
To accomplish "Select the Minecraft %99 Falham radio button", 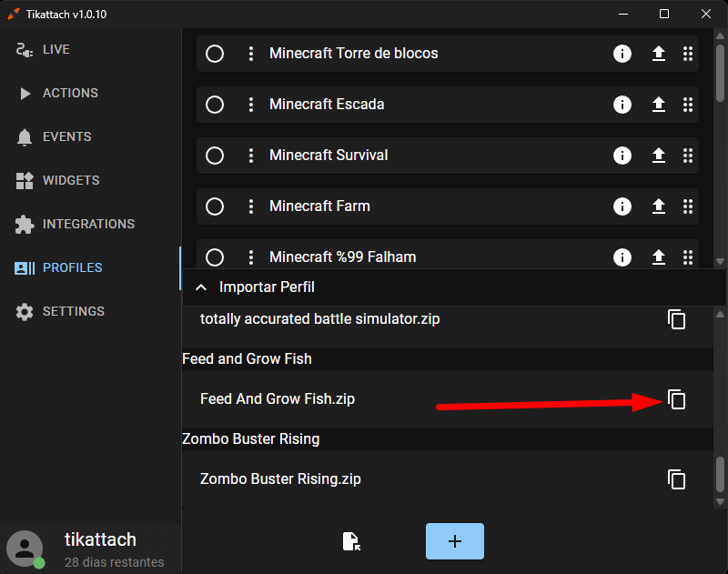I will [x=215, y=257].
